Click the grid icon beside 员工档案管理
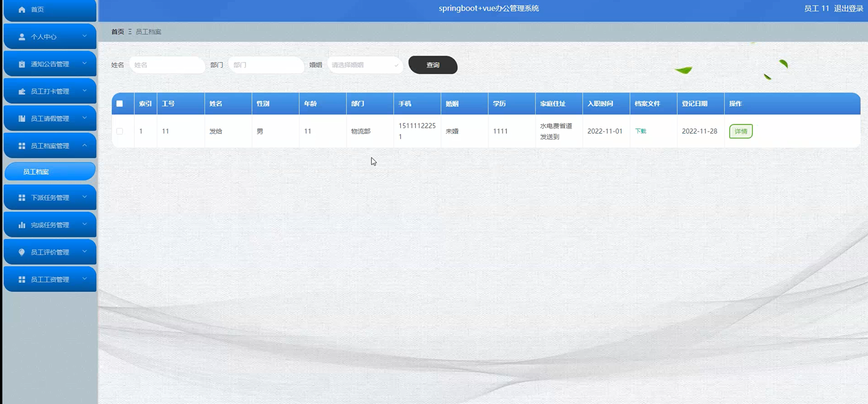The image size is (868, 404). click(22, 146)
